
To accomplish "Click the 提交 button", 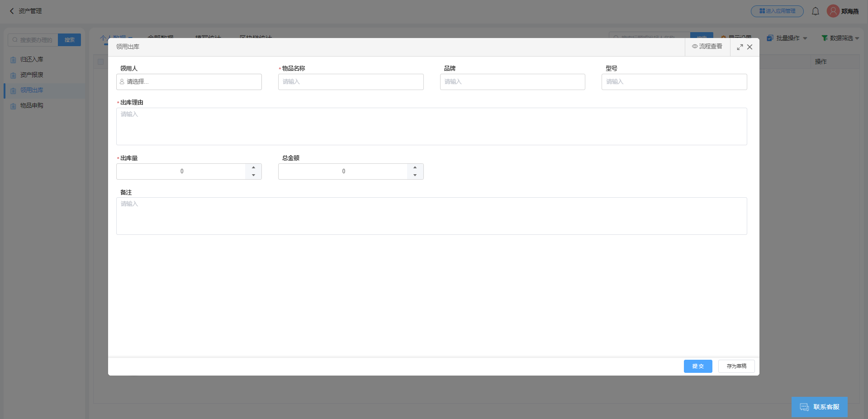I will [697, 366].
